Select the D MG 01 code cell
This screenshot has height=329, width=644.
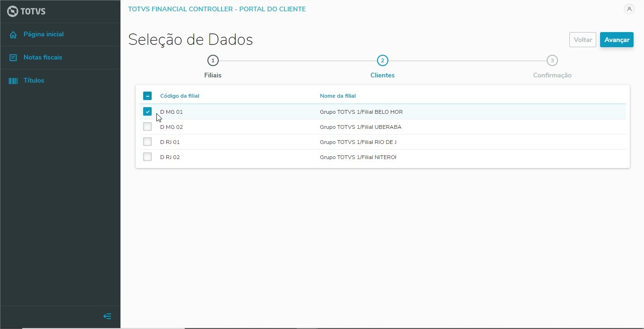point(172,112)
